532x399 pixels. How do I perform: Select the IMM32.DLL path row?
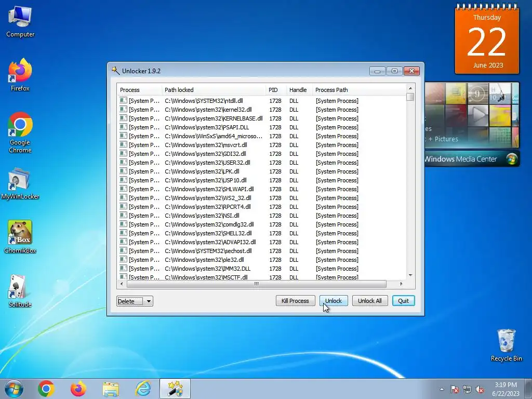pos(208,269)
